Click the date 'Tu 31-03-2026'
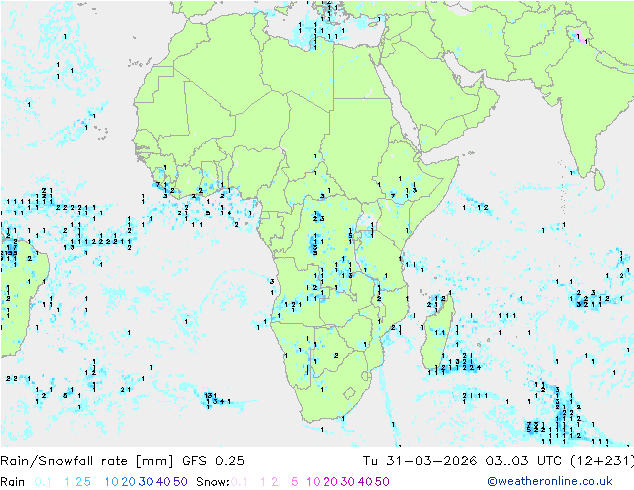 pyautogui.click(x=420, y=461)
